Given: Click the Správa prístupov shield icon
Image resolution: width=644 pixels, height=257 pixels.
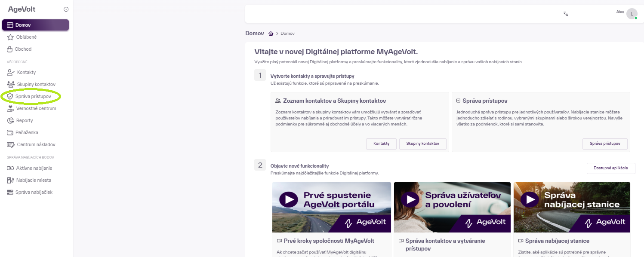Looking at the screenshot, I should 10,97.
